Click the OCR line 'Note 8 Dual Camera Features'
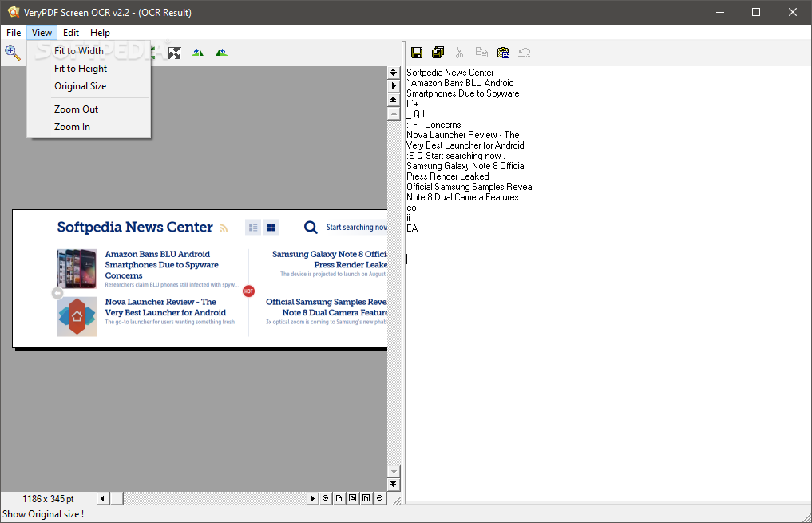 coord(462,196)
